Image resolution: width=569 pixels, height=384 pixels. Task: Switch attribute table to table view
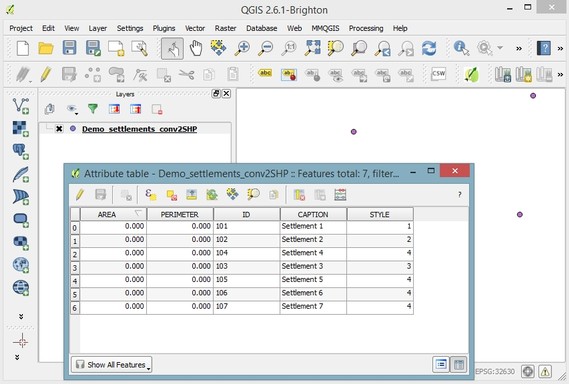point(459,364)
